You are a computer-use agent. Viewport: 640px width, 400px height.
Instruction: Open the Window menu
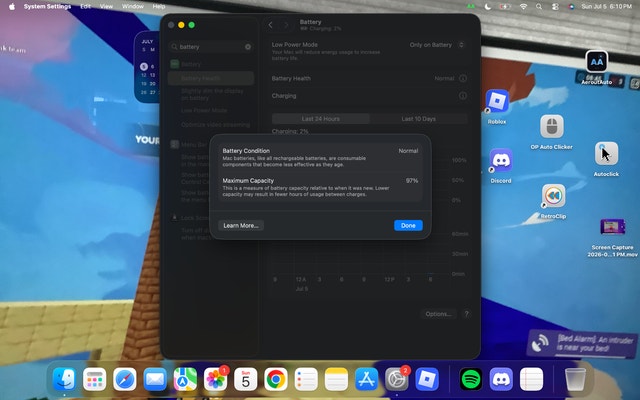(x=133, y=7)
